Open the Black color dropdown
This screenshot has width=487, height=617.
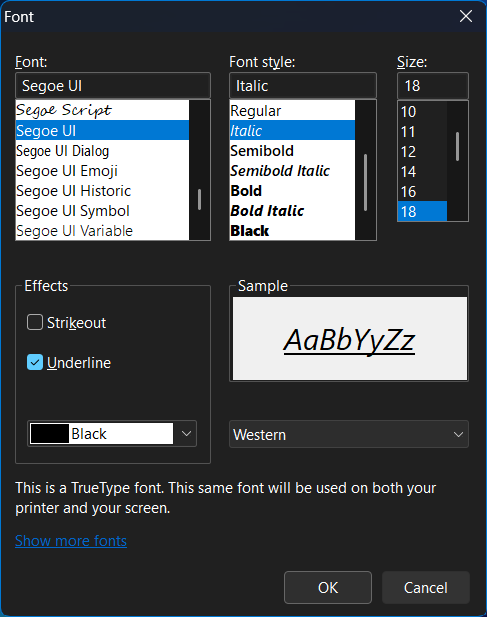pos(112,434)
